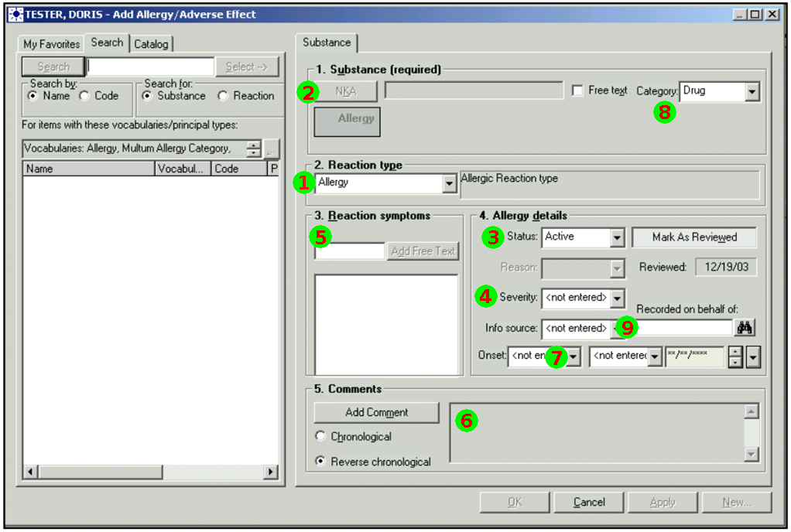The height and width of the screenshot is (532, 791).
Task: Click the Add Comment button
Action: pyautogui.click(x=376, y=412)
